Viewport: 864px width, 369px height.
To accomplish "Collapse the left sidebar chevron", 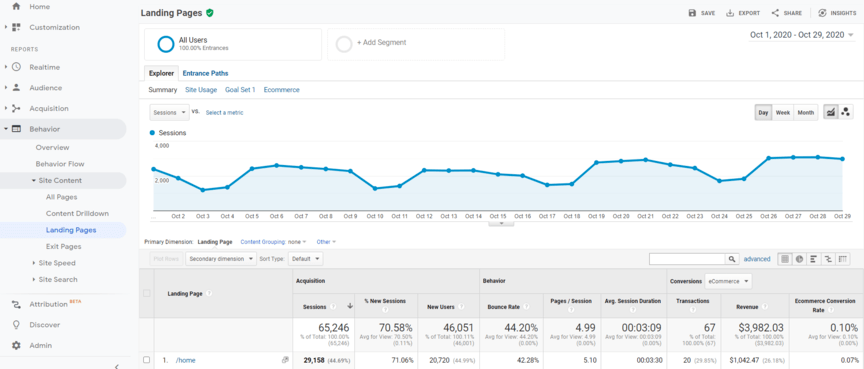I will click(x=117, y=366).
